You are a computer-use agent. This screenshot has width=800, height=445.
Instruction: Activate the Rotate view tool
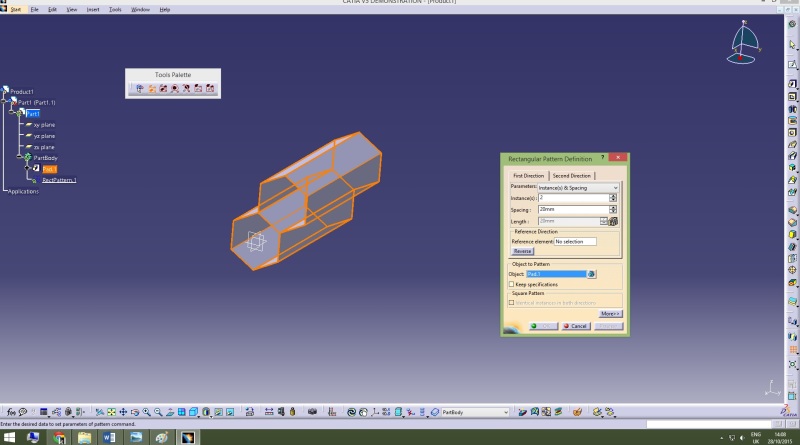[x=135, y=412]
